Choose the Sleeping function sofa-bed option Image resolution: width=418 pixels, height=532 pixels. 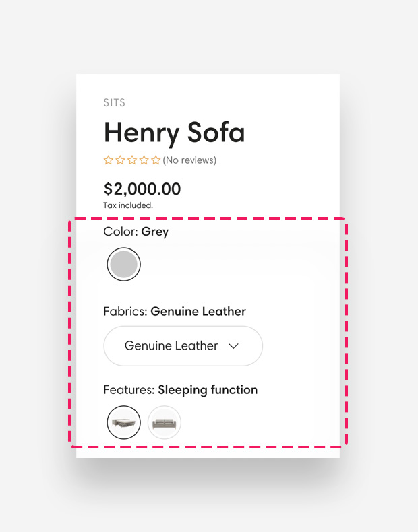(123, 423)
